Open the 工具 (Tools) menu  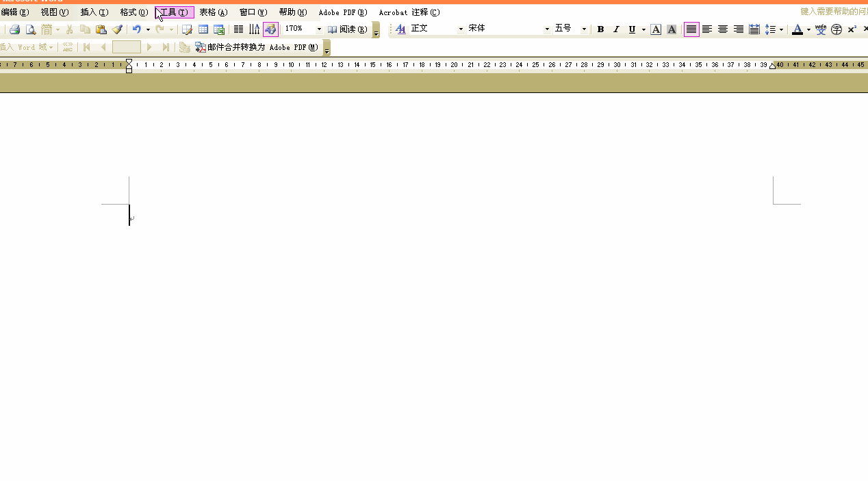[175, 12]
